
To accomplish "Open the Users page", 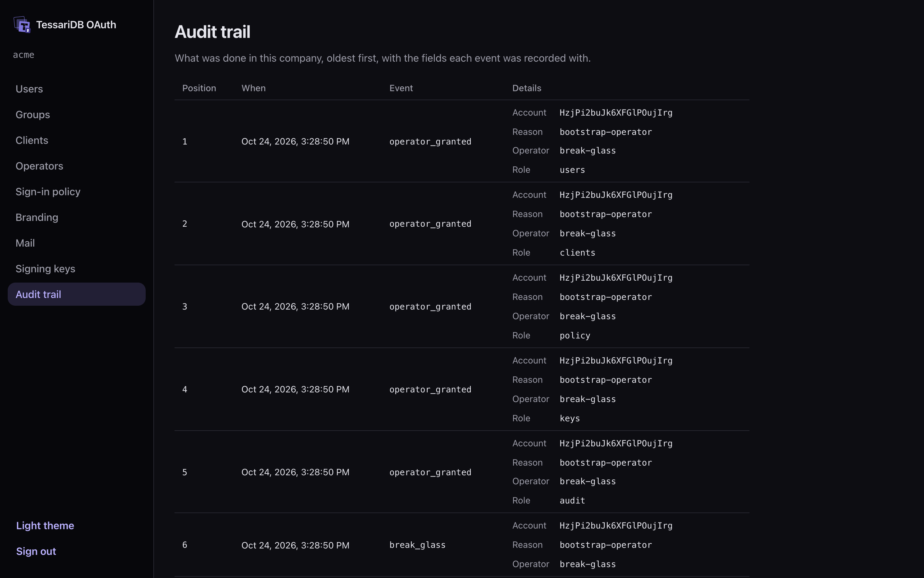I will tap(76, 89).
